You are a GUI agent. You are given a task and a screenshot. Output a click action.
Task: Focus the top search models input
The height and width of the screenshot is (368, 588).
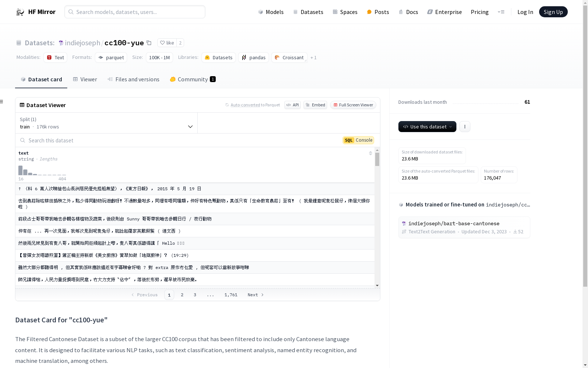point(135,12)
